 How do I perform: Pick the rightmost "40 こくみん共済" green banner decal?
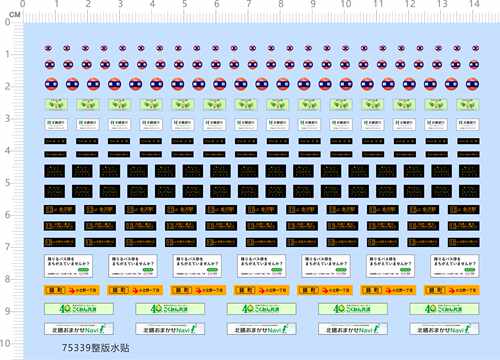(444, 309)
